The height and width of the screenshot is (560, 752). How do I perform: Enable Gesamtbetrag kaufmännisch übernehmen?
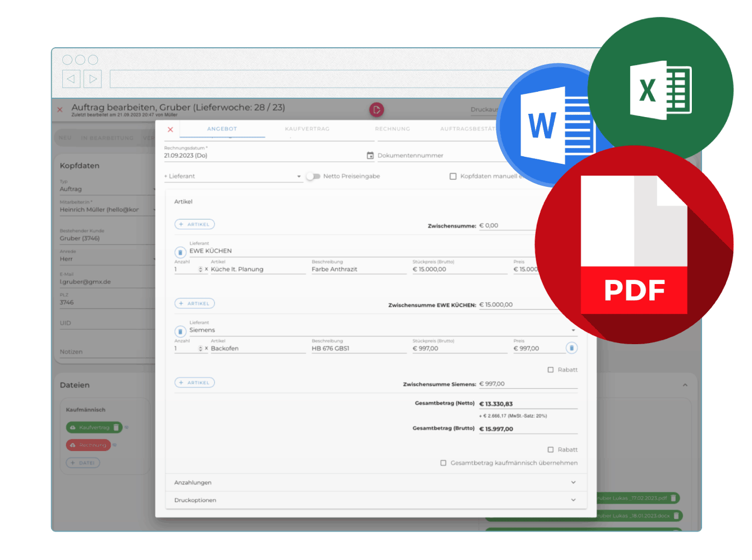443,463
